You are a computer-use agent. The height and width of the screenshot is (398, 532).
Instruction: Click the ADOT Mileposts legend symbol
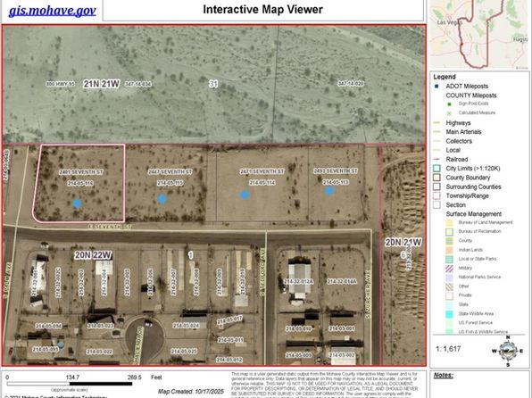[x=436, y=87]
